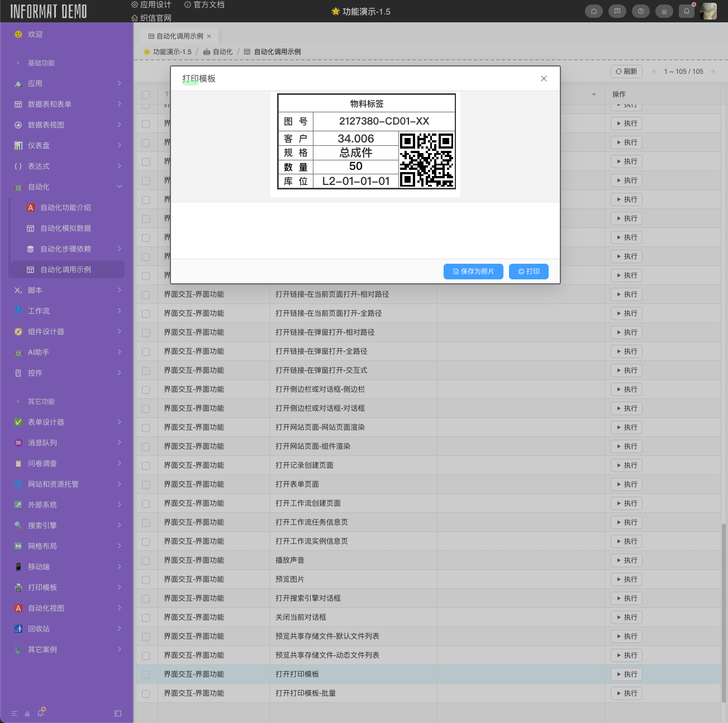
Task: Open the help question-mark icon
Action: pyautogui.click(x=640, y=11)
